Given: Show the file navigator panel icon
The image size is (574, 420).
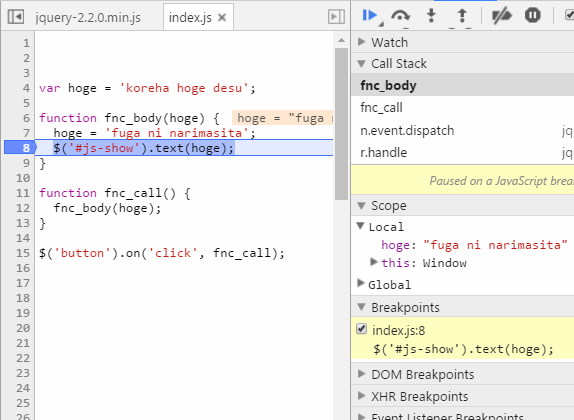Looking at the screenshot, I should click(16, 16).
